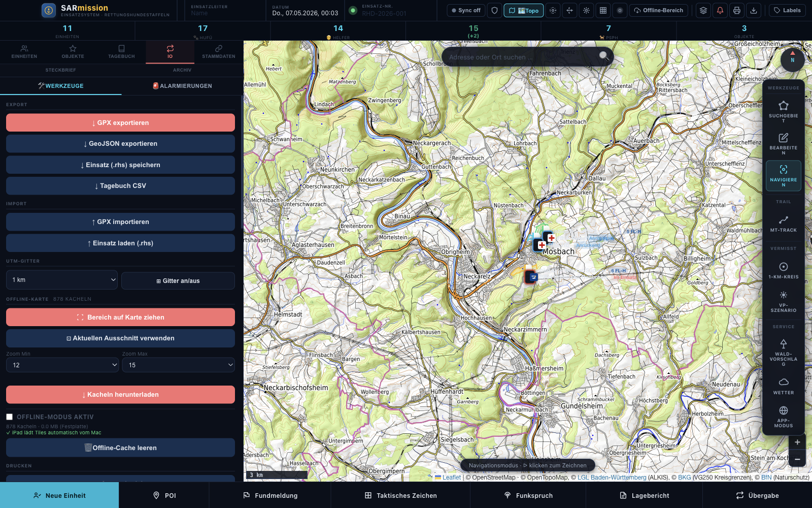Record a Funkspruch
The image size is (812, 508).
(x=528, y=495)
